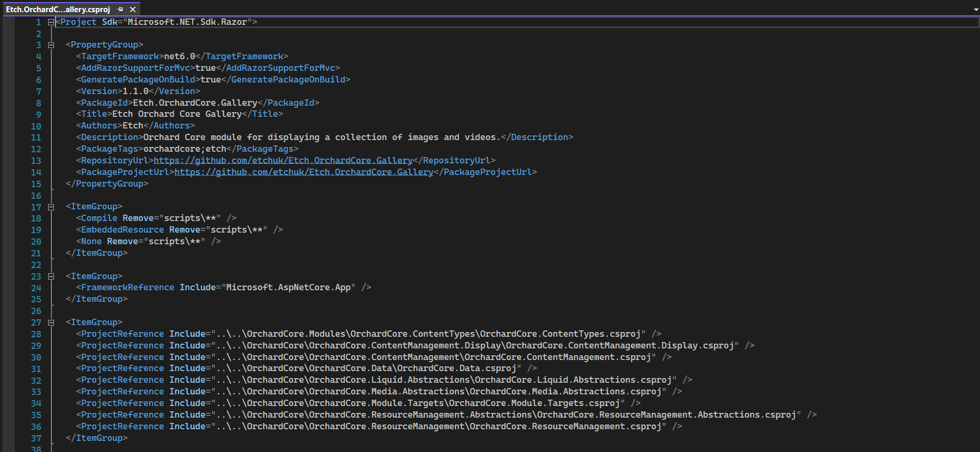Viewport: 980px width, 452px height.
Task: Collapse the ItemGroup block on line 23
Action: coord(51,276)
